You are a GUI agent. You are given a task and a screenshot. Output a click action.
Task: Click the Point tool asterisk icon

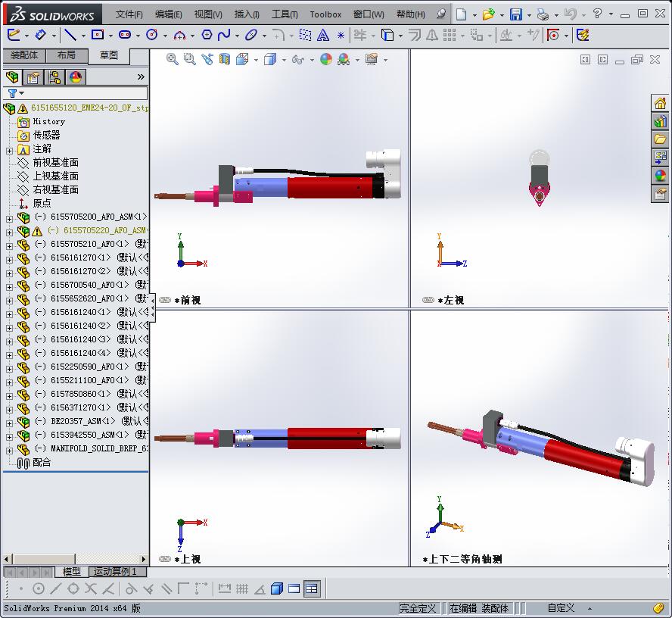[341, 35]
